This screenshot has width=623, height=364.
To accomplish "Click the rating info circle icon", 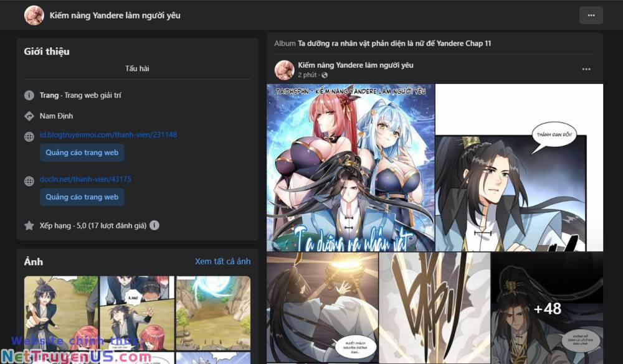I will coord(155,225).
